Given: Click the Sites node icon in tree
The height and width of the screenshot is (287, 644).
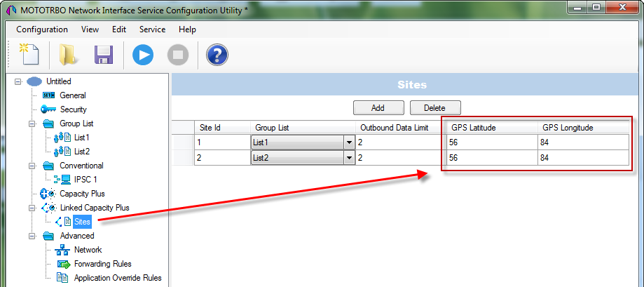Looking at the screenshot, I should tap(63, 222).
